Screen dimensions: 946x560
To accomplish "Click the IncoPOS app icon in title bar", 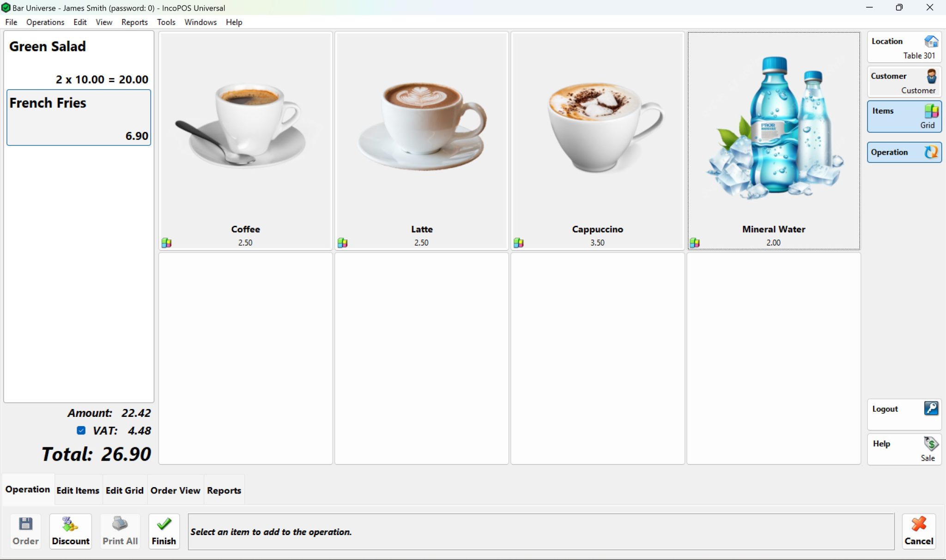I will (x=6, y=8).
